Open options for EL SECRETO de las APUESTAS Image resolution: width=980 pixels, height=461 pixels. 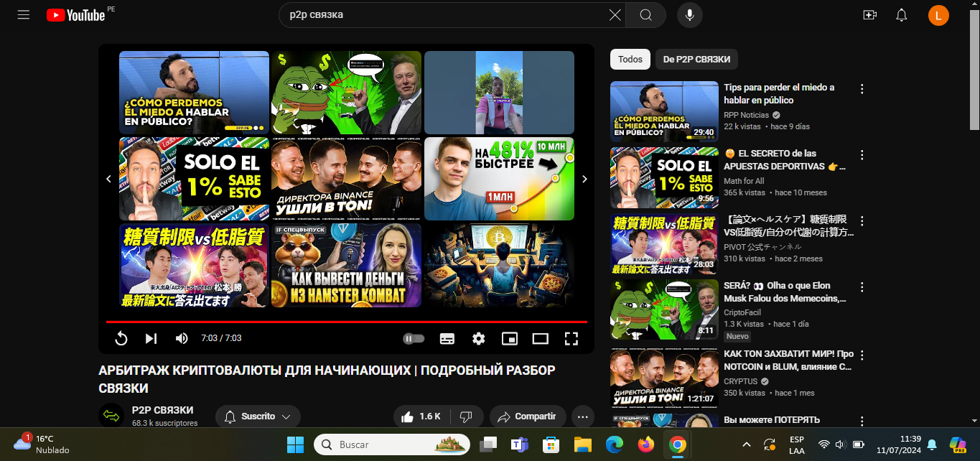point(862,155)
